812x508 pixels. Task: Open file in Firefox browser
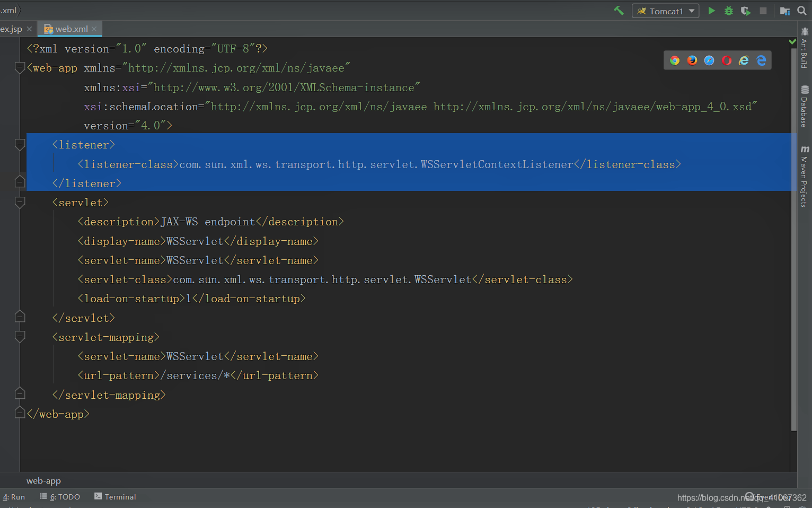(x=692, y=60)
